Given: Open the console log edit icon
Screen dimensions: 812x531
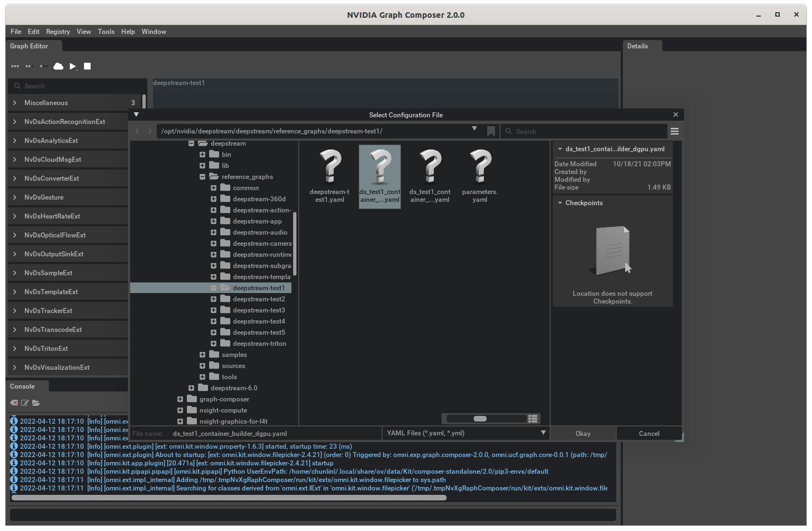Looking at the screenshot, I should (24, 403).
